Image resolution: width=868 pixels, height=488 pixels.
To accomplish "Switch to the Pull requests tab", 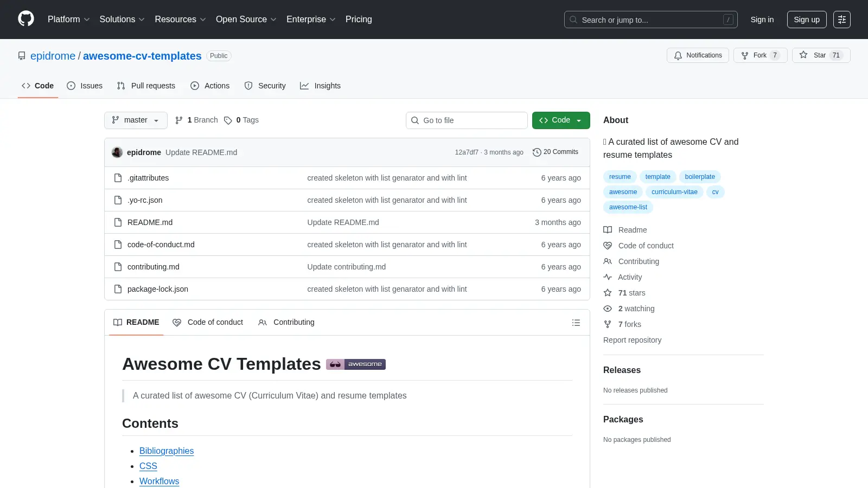I will click(146, 86).
